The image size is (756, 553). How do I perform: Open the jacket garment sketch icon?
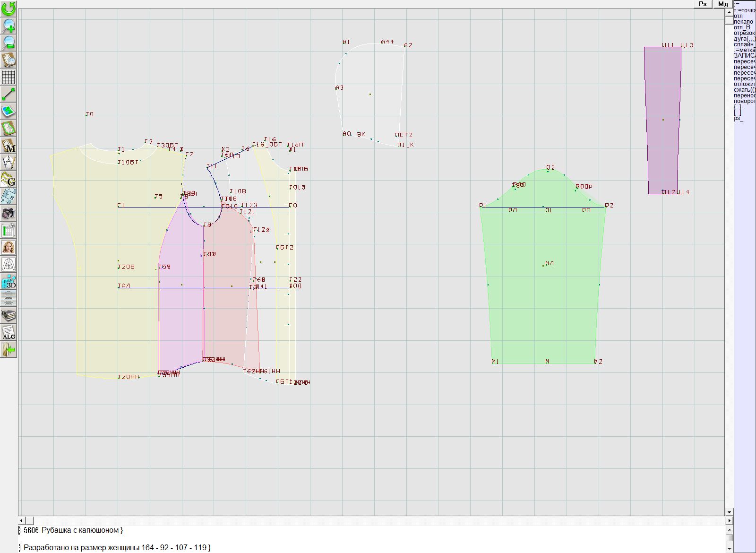(x=9, y=264)
